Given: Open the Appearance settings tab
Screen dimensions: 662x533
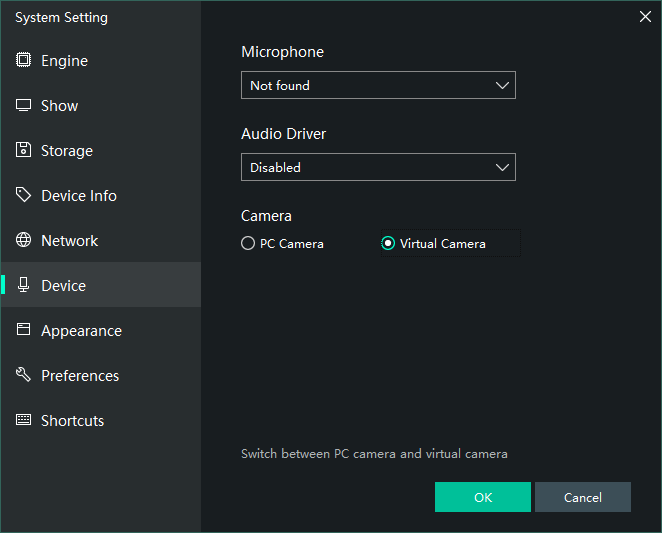Looking at the screenshot, I should [81, 330].
